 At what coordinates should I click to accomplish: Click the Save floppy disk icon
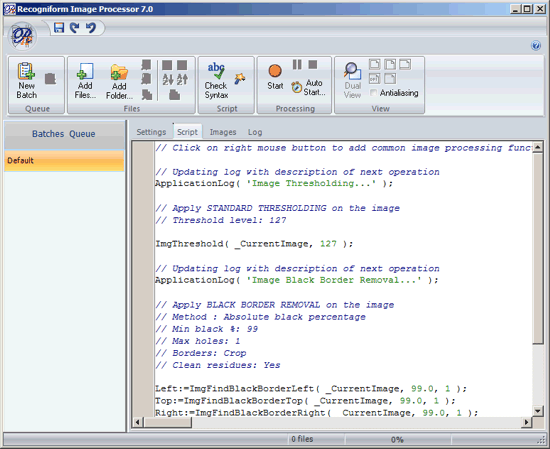59,27
